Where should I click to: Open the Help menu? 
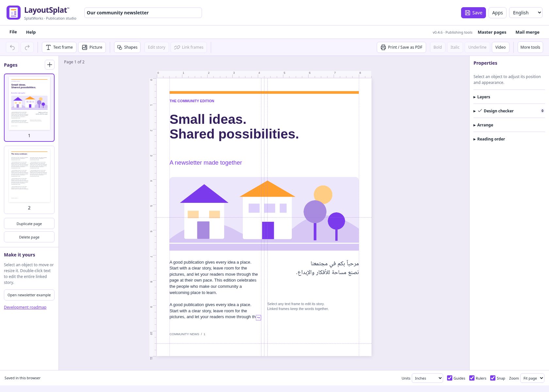(x=31, y=32)
